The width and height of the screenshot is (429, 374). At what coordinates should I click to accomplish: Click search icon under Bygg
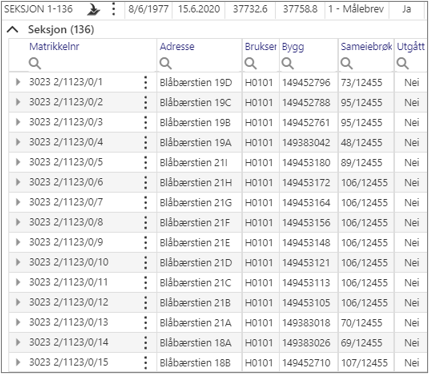[x=288, y=63]
